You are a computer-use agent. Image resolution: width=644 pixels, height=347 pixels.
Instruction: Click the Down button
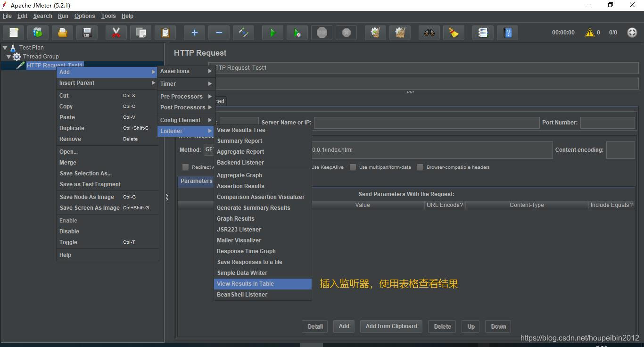(498, 326)
